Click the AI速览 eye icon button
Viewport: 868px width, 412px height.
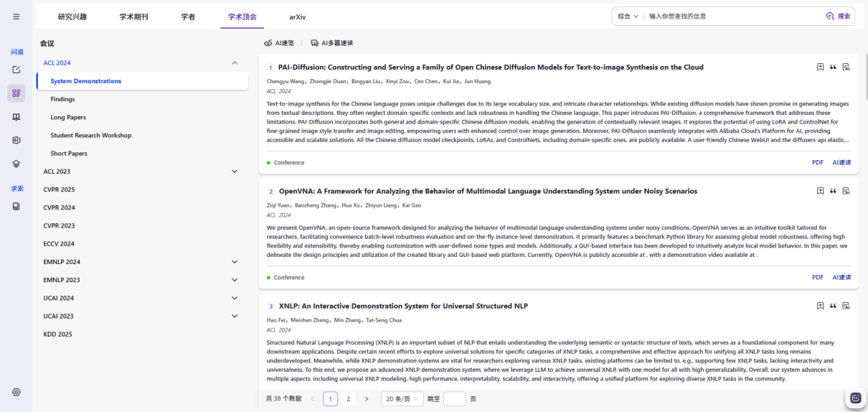pos(279,43)
